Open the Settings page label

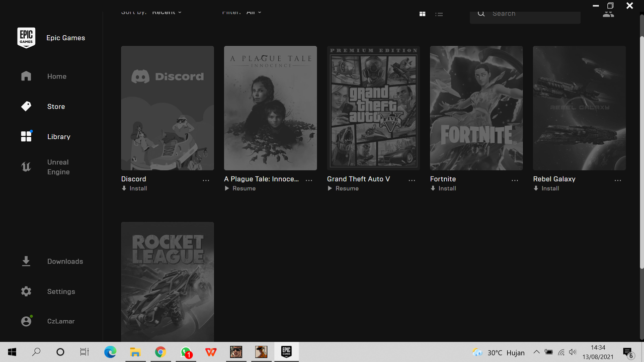[x=61, y=292]
